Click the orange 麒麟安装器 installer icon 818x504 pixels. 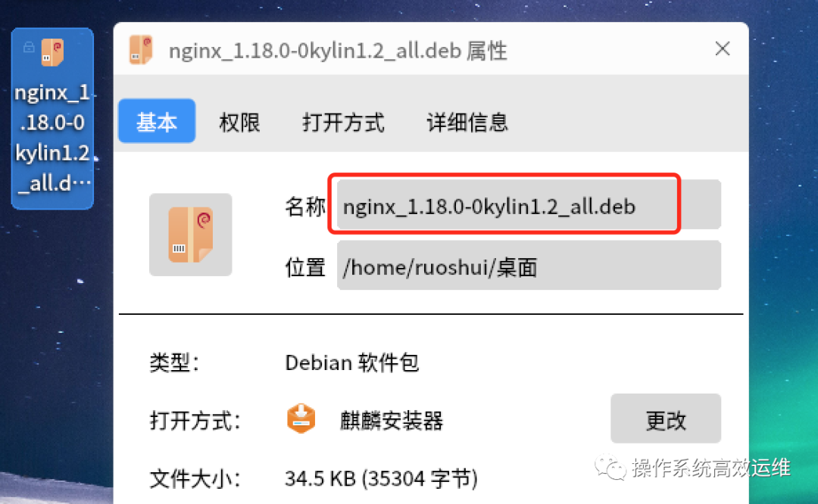tap(301, 418)
